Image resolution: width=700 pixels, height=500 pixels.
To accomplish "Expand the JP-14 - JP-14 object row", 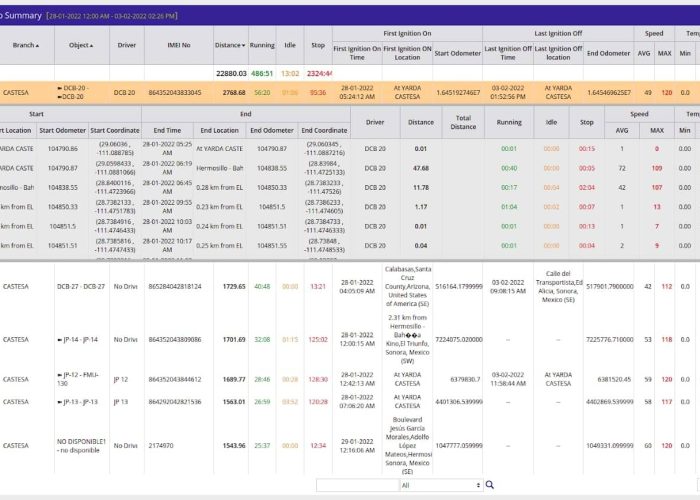I will point(60,339).
